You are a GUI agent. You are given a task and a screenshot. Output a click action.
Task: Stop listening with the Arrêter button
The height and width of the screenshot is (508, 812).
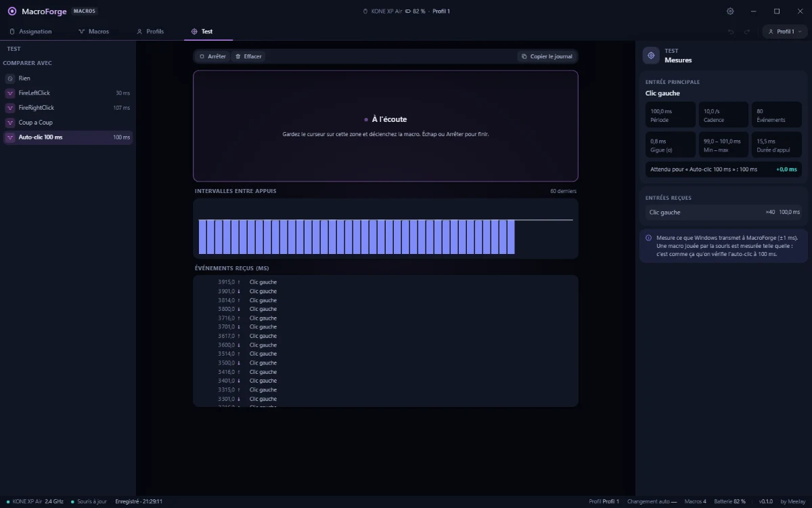(x=212, y=56)
